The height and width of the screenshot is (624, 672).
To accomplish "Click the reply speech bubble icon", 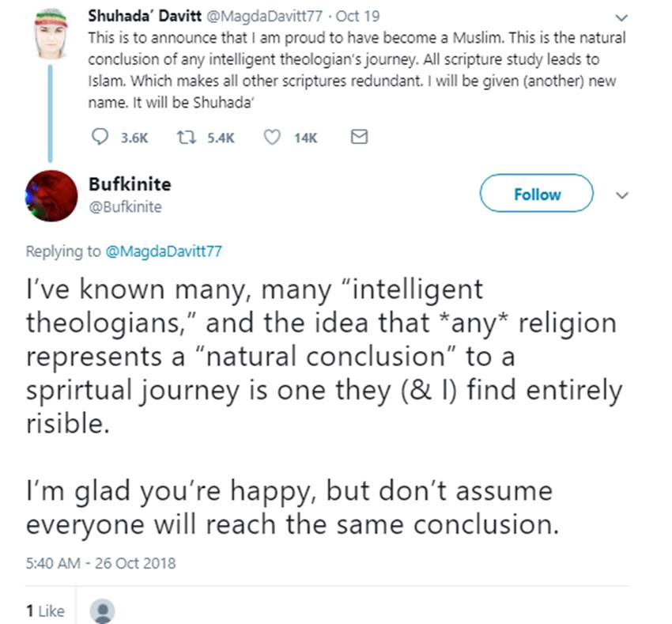I will point(100,138).
